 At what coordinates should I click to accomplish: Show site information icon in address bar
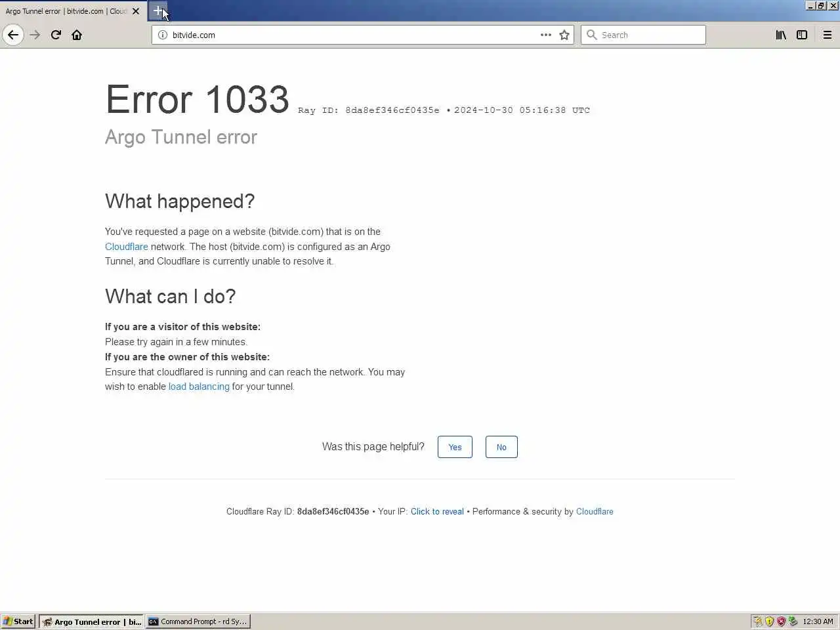coord(163,35)
